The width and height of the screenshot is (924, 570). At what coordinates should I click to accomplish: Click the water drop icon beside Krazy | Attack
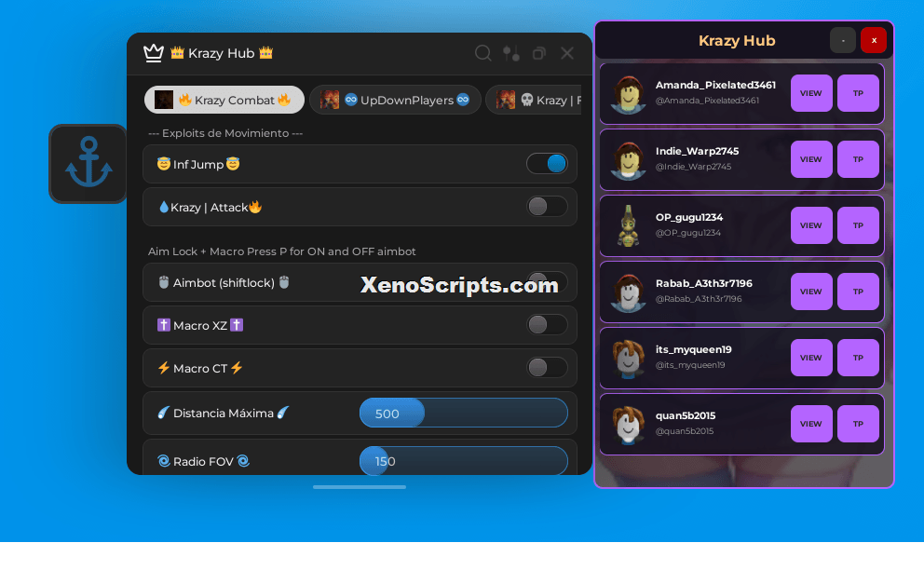tap(164, 207)
